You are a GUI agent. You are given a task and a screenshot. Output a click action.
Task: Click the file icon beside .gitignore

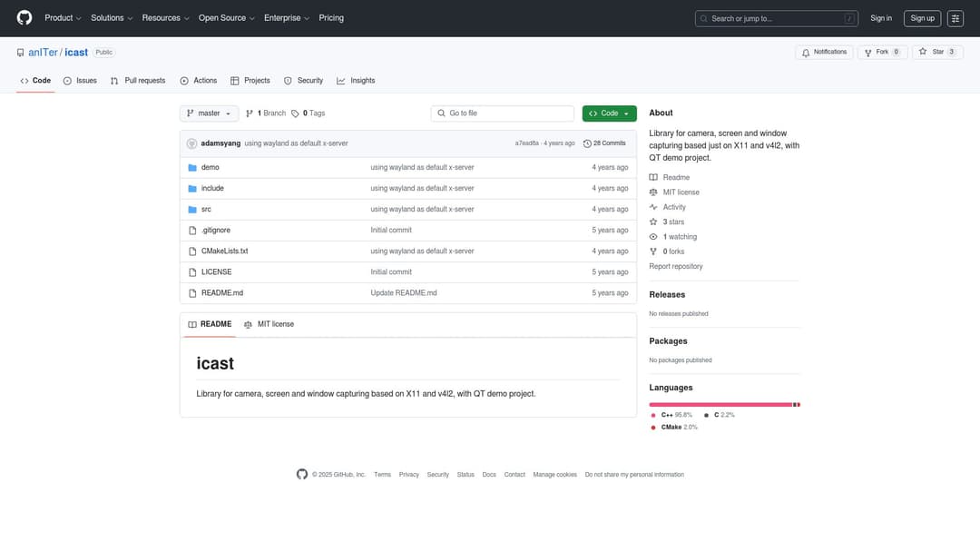192,230
